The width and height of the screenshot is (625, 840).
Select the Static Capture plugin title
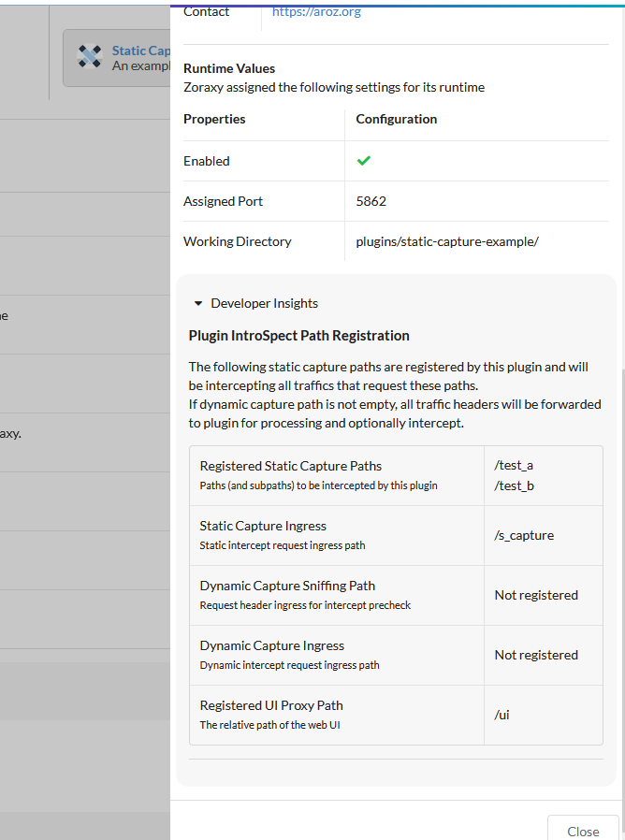140,51
